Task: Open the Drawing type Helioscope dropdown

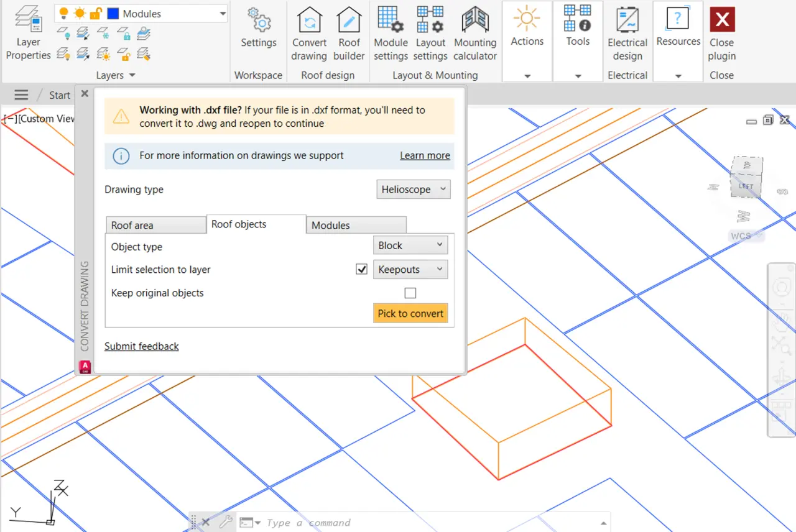Action: pos(414,190)
